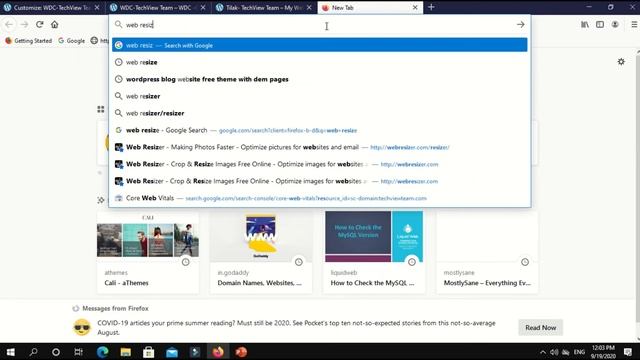
Task: Select 'web resiz — Search with Google' suggestion
Action: tap(320, 45)
